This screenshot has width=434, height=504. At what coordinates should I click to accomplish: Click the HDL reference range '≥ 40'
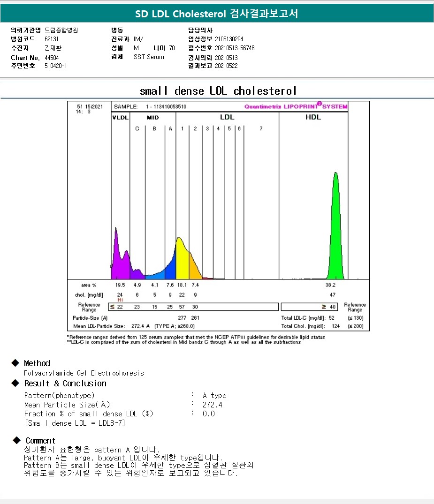point(329,307)
